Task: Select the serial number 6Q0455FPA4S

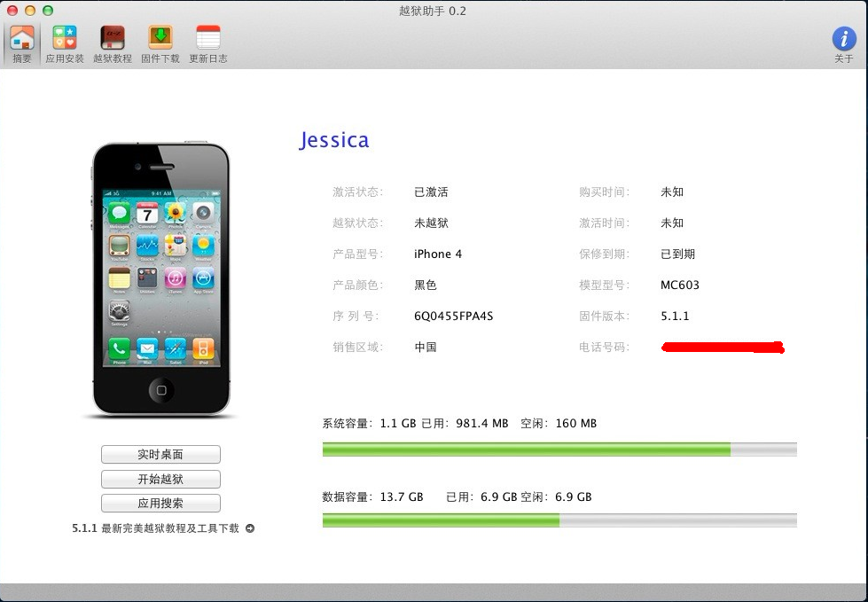Action: (453, 316)
